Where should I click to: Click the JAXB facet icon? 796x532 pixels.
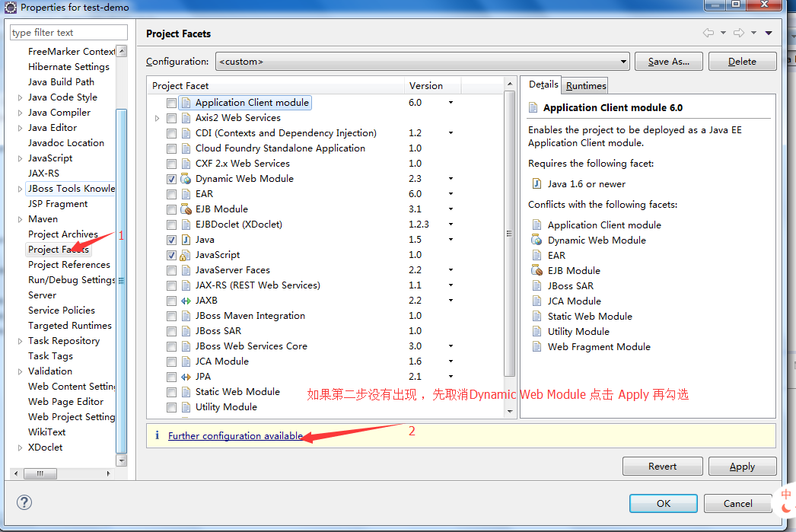click(x=186, y=301)
